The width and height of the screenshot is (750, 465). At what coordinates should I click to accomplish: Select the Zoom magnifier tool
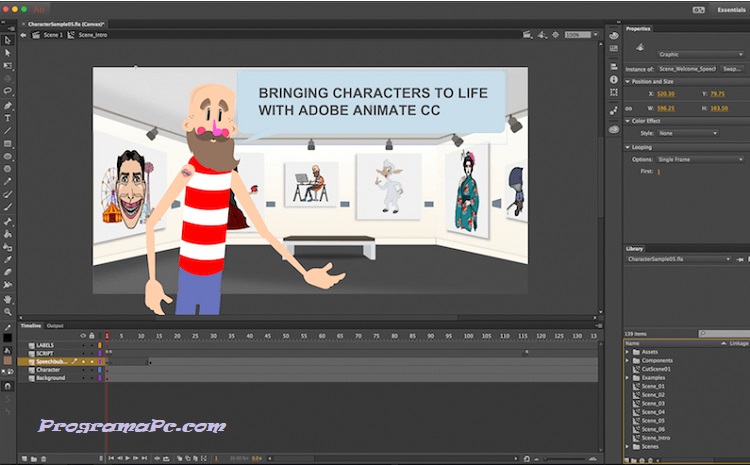(x=8, y=311)
